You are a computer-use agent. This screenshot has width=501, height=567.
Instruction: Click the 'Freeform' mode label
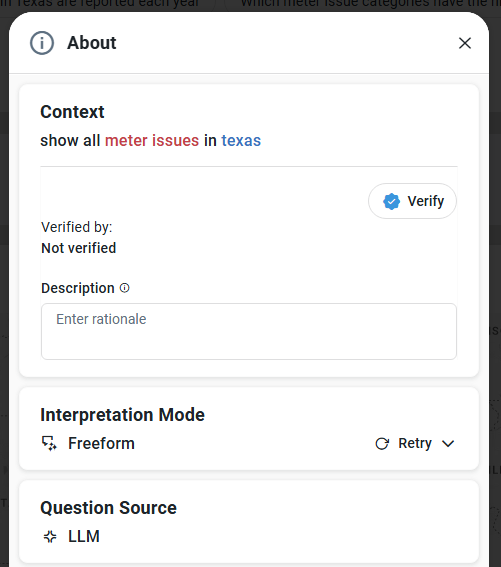coord(101,443)
